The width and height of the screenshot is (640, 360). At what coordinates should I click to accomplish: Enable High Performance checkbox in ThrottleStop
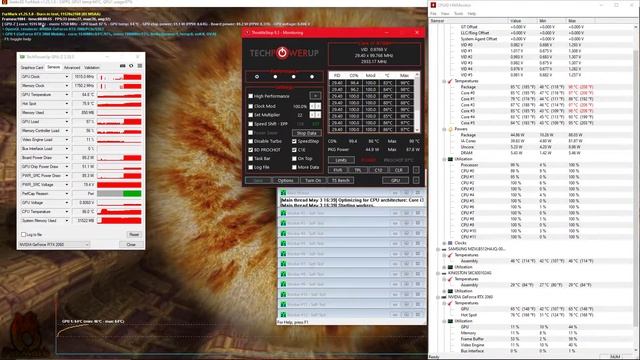[251, 96]
